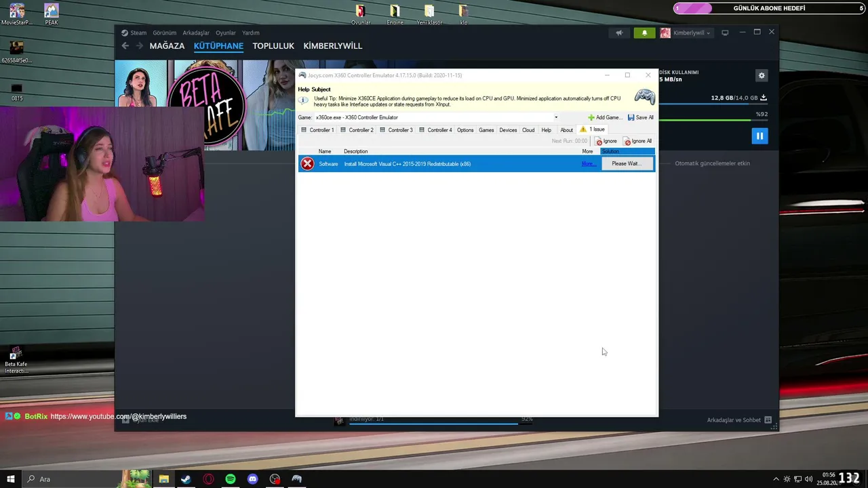The height and width of the screenshot is (488, 868).
Task: Open OBS Studio from the taskbar
Action: point(275,479)
